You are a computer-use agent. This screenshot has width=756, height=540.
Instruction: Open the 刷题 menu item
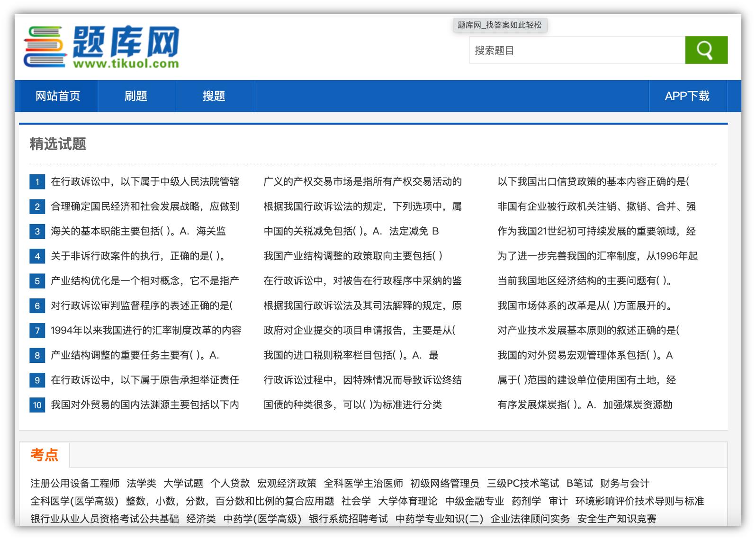(x=136, y=96)
